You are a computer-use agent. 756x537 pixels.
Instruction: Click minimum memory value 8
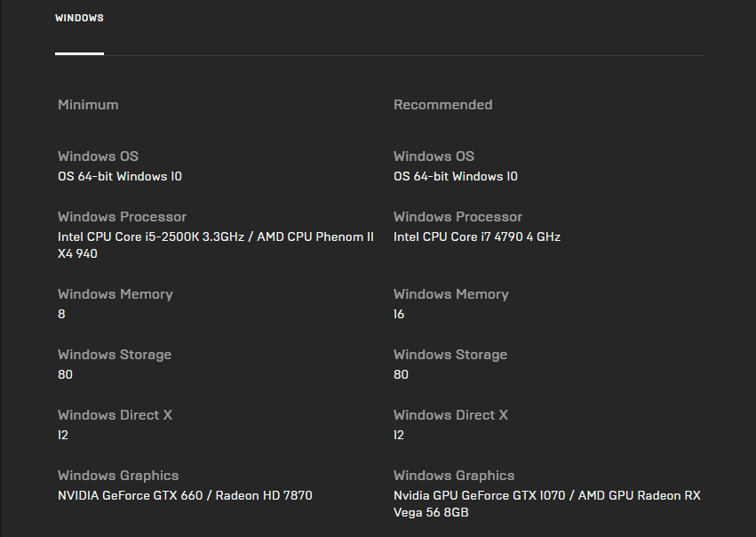click(61, 314)
